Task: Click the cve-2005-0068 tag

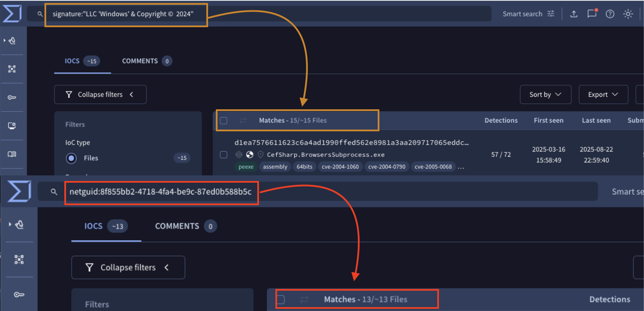Action: 433,167
